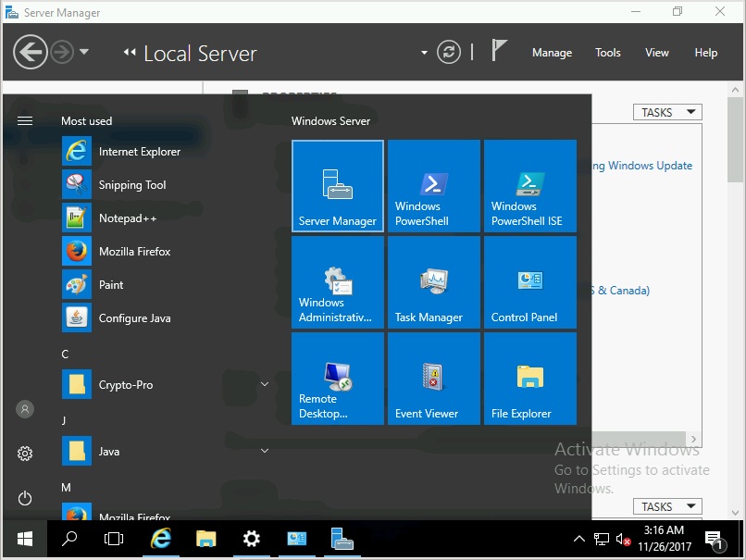Viewport: 746px width, 560px height.
Task: Jump to letter J app list header
Action: 64,420
